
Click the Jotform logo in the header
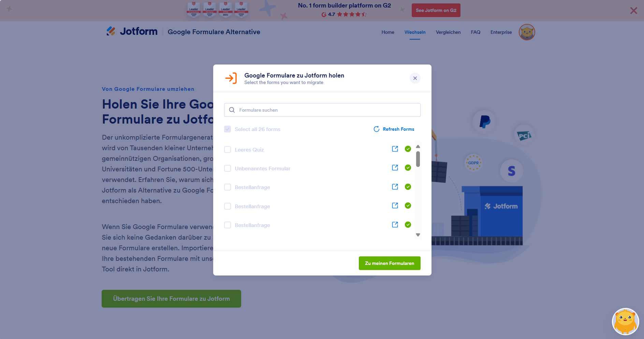(x=132, y=31)
